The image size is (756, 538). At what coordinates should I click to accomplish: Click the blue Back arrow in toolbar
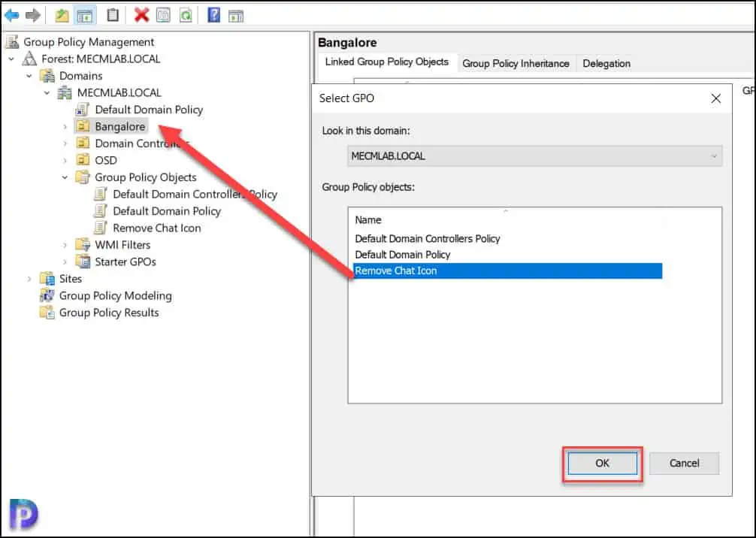click(11, 16)
